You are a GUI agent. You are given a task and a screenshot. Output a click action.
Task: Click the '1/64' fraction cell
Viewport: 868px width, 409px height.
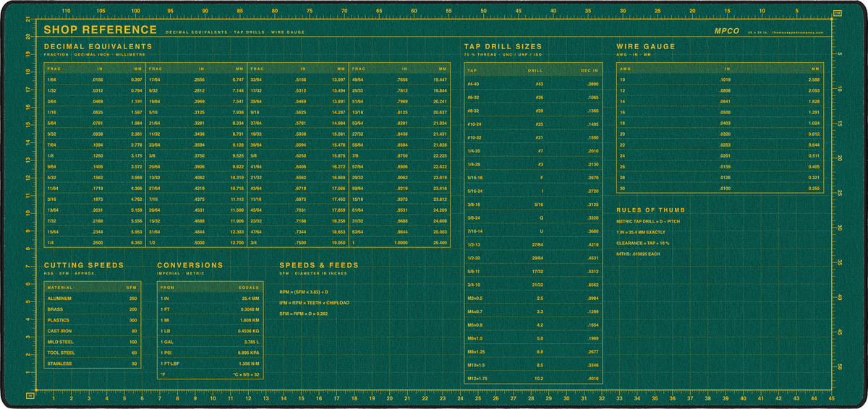click(x=51, y=79)
